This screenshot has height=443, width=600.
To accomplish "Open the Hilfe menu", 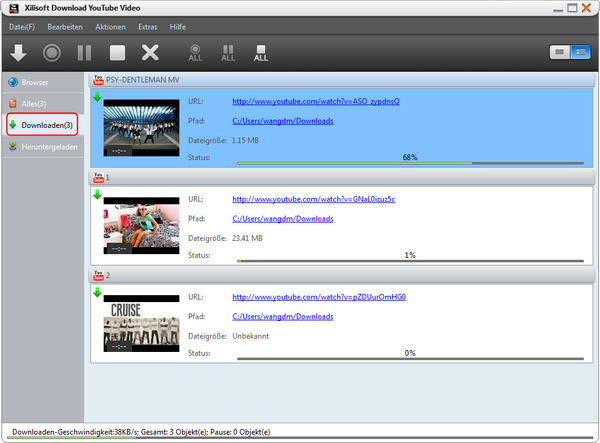I will click(178, 27).
